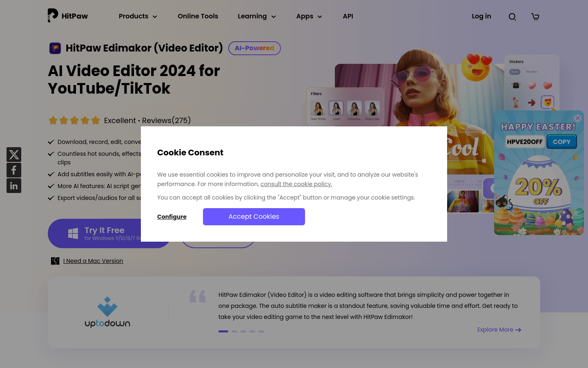Open the consult the cookie policy link
Image resolution: width=588 pixels, height=368 pixels.
click(296, 184)
